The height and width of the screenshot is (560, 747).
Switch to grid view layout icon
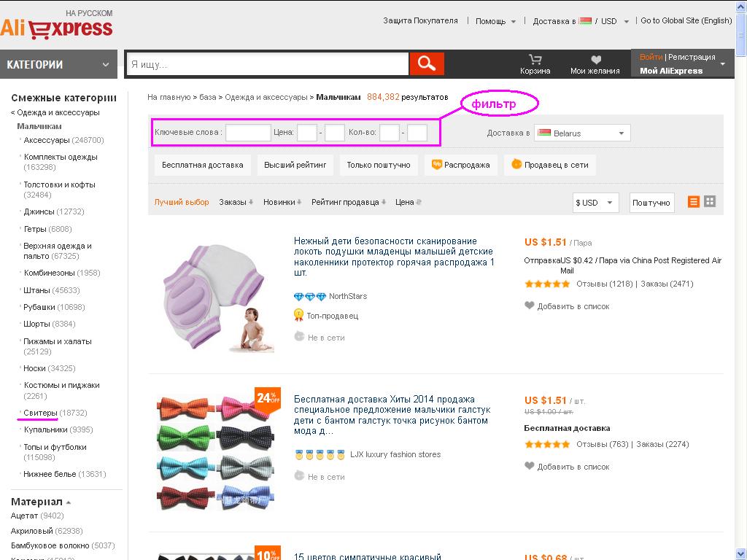tap(710, 201)
